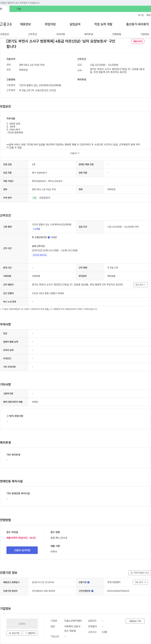
Task: Click the help icon beside 구인인증번호
Action: click(92, 591)
